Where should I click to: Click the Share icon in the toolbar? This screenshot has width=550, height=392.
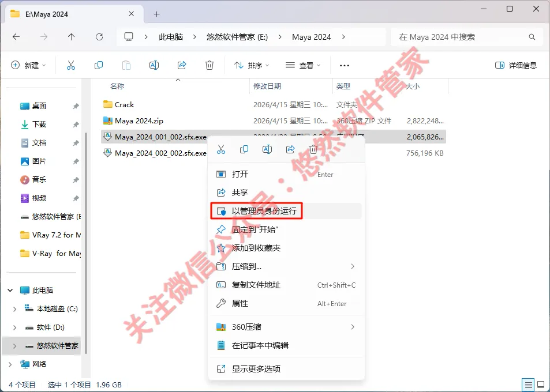[182, 65]
